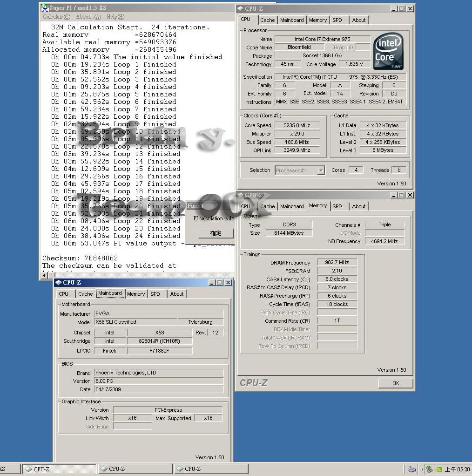Minimize the Memory CPU-Z window
This screenshot has height=476, width=472.
tap(394, 195)
